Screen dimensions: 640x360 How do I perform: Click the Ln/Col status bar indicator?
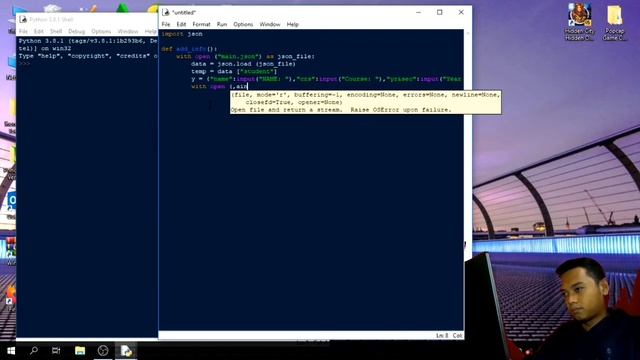[x=449, y=336]
